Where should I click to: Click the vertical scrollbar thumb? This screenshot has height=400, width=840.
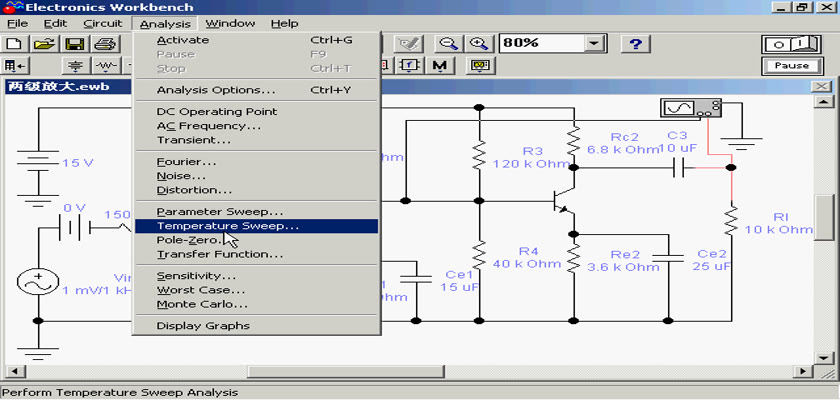coord(824,218)
